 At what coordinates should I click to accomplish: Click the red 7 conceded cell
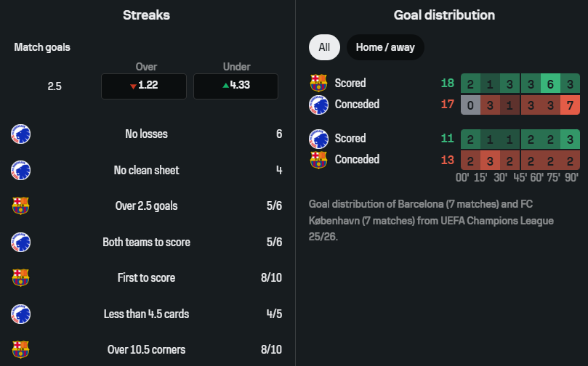click(570, 104)
